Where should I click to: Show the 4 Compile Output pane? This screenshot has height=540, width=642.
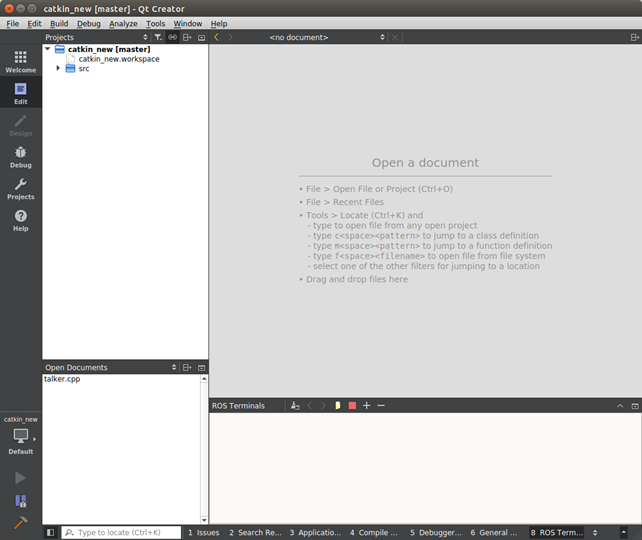click(373, 532)
